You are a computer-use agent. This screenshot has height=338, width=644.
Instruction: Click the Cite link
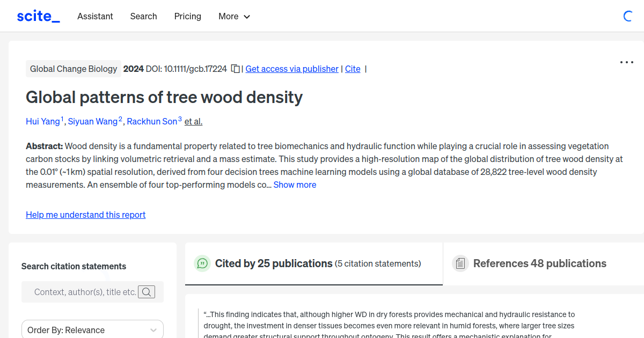[353, 69]
